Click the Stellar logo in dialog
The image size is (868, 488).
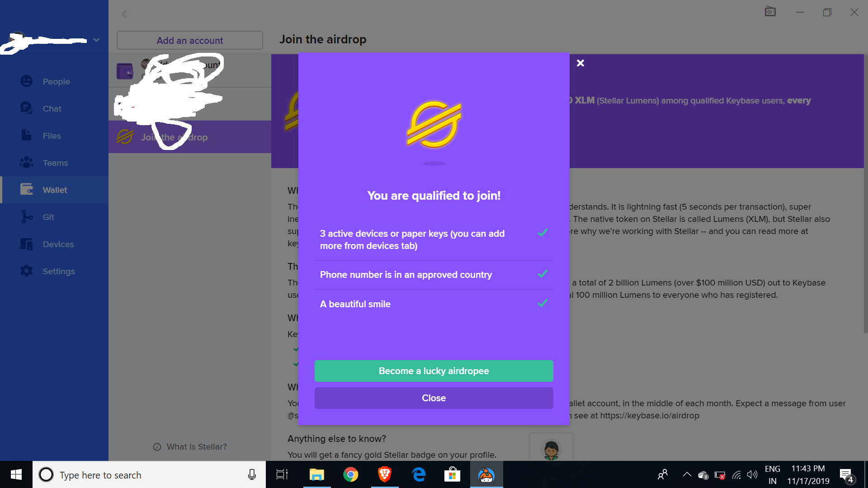point(434,125)
